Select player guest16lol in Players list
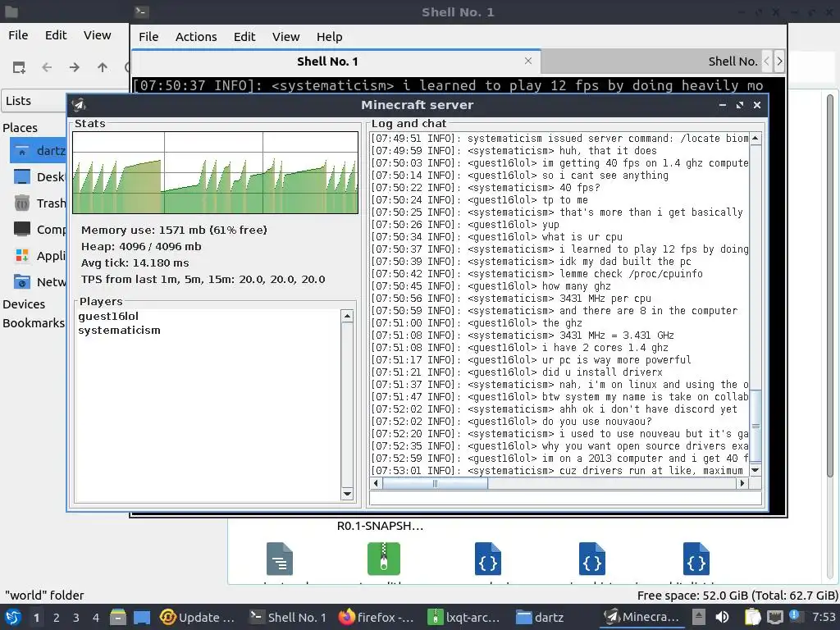 click(x=108, y=317)
